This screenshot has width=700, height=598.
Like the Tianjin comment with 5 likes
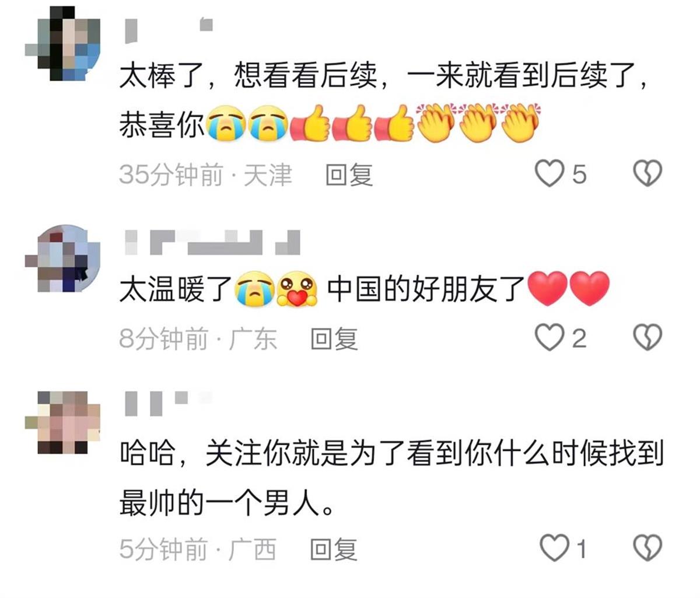[549, 173]
